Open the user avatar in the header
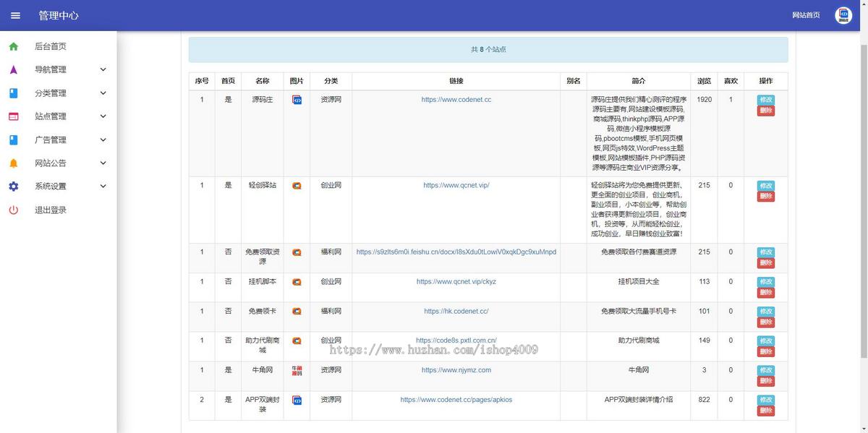The height and width of the screenshot is (433, 868). tap(843, 15)
